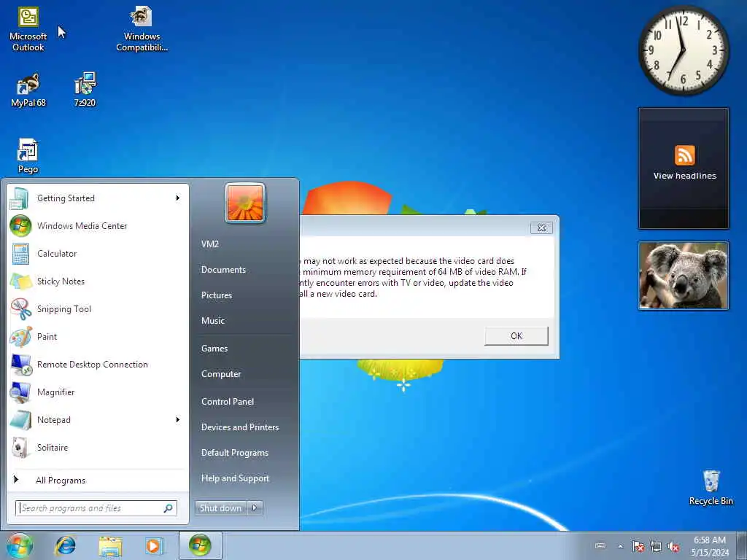
Task: Open Devices and Printers
Action: tap(240, 427)
